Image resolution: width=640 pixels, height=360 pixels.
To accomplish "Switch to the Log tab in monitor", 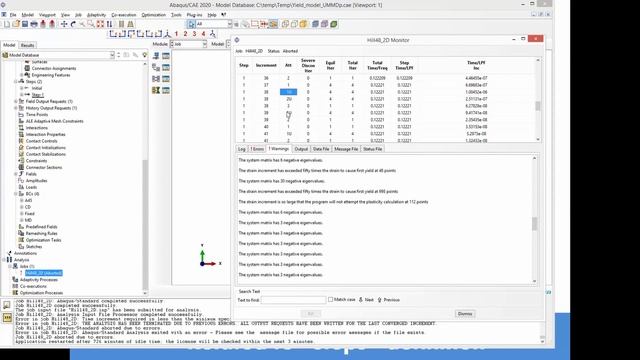I will tap(242, 149).
